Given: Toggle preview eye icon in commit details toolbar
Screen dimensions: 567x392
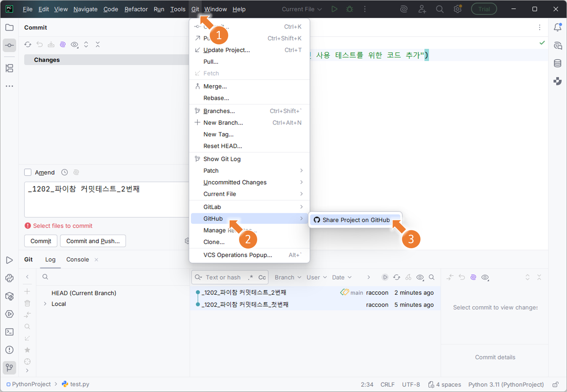Looking at the screenshot, I should (x=485, y=277).
